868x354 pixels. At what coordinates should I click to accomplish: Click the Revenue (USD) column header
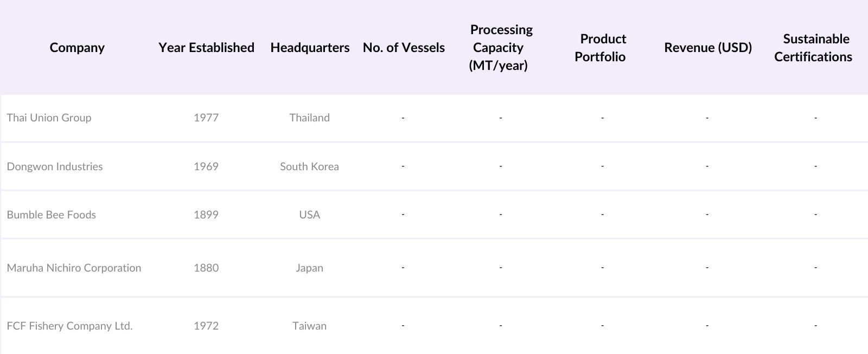(707, 48)
